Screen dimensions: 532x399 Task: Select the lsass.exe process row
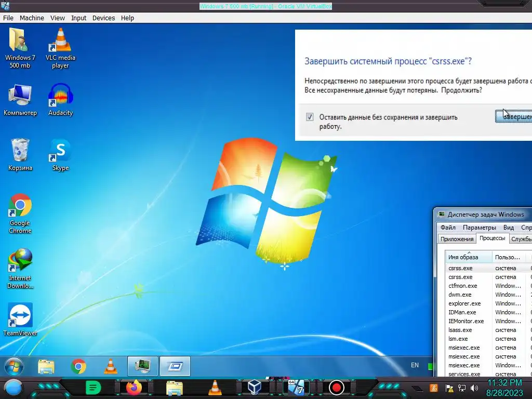coord(488,330)
